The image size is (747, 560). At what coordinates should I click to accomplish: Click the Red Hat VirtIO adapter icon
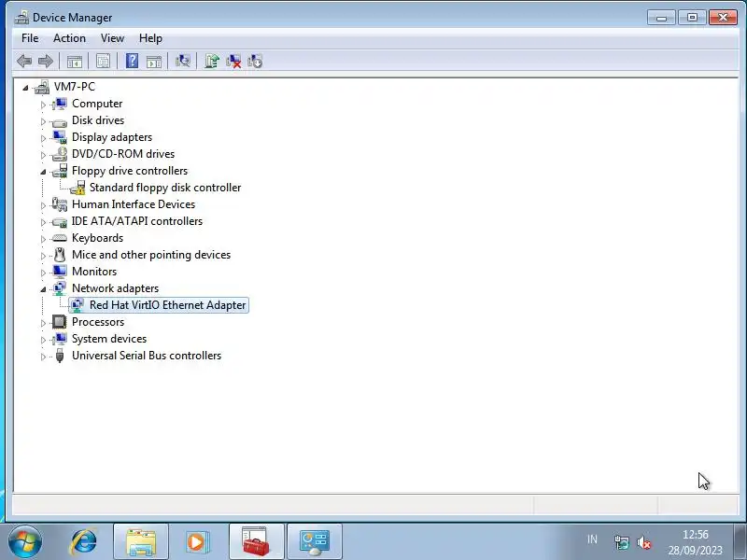(78, 305)
